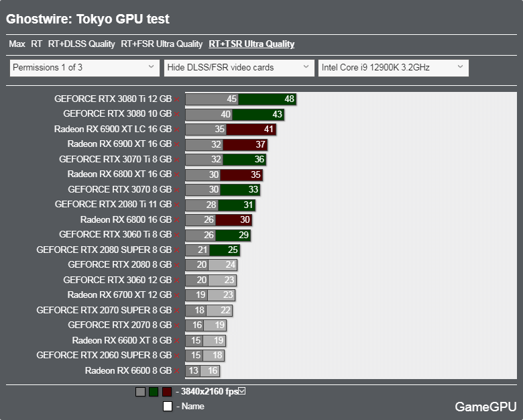Click the green 43 fps bar for RTX 3080
Viewport: 523px width, 420px height.
[258, 115]
